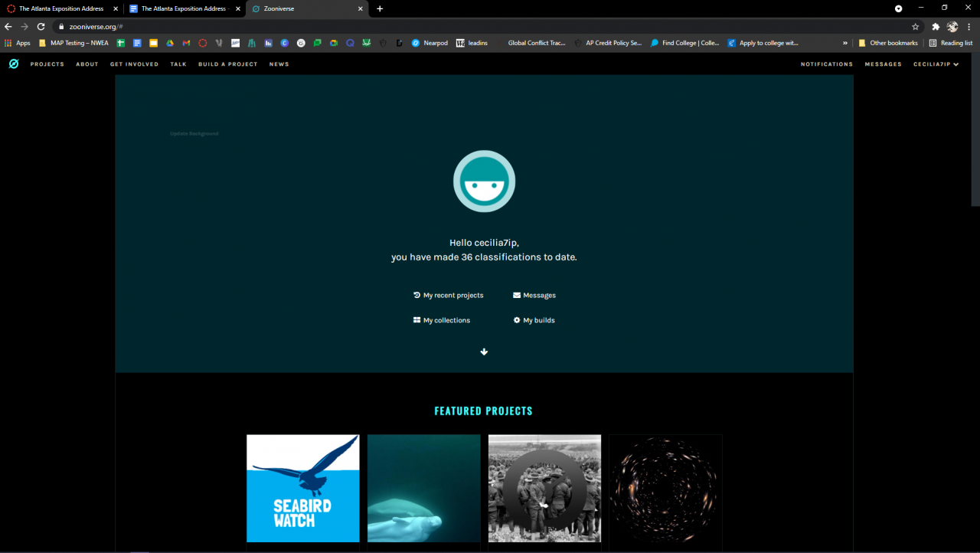Open the Other bookmarks folder

(888, 43)
